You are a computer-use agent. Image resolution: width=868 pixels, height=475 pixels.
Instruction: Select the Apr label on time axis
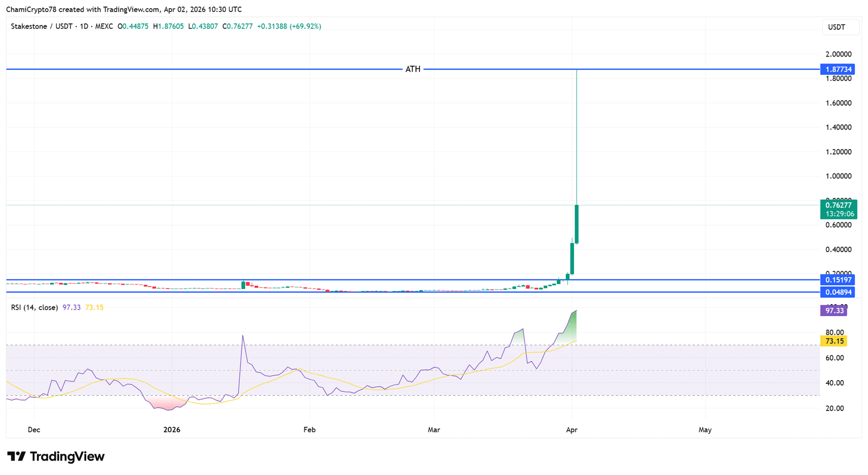(x=571, y=430)
